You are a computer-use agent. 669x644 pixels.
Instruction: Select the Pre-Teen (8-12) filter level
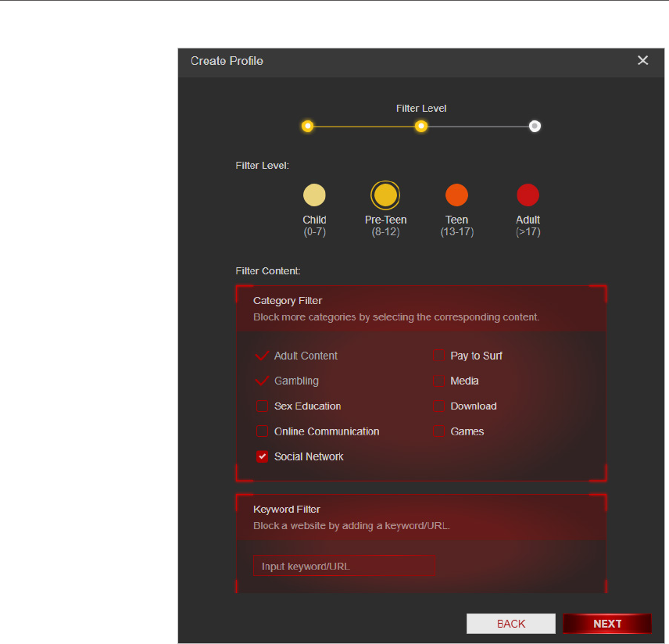pos(385,195)
